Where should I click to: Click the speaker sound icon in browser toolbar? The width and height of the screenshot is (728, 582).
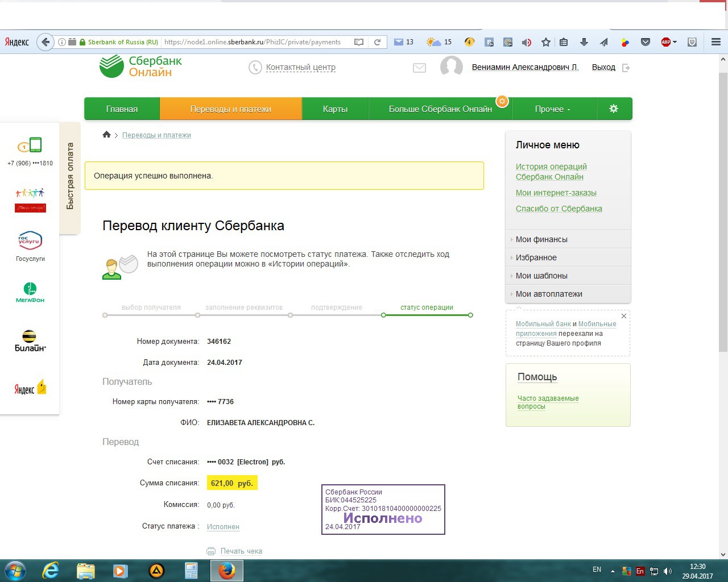[x=527, y=42]
